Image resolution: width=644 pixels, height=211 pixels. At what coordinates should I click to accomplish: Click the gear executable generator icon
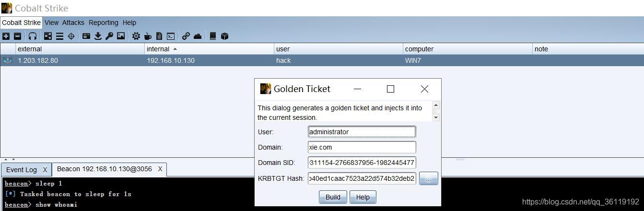tap(136, 36)
